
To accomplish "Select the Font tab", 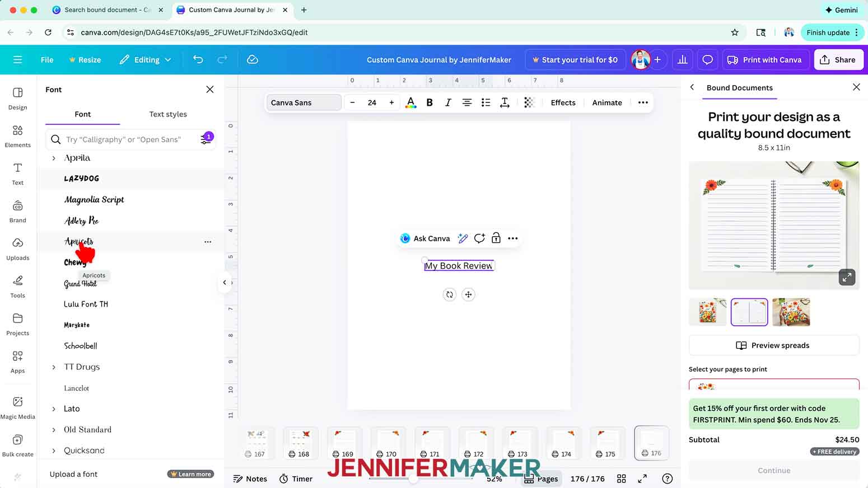I will [82, 114].
